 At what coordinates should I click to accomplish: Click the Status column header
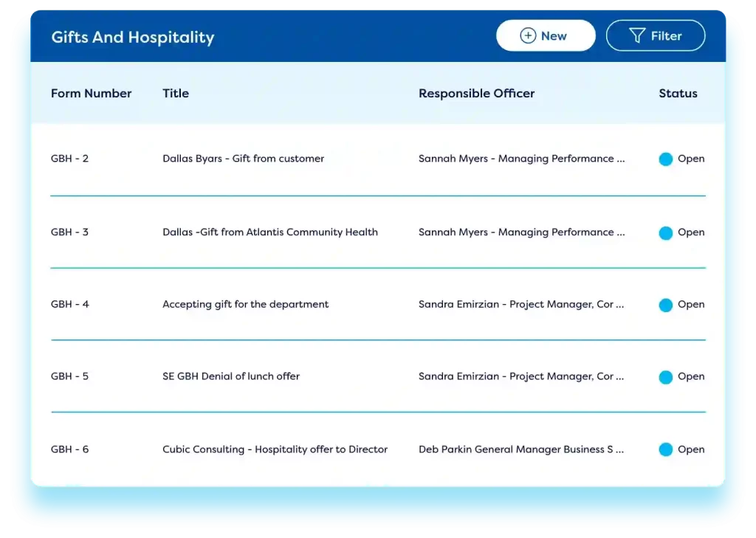[x=678, y=94]
